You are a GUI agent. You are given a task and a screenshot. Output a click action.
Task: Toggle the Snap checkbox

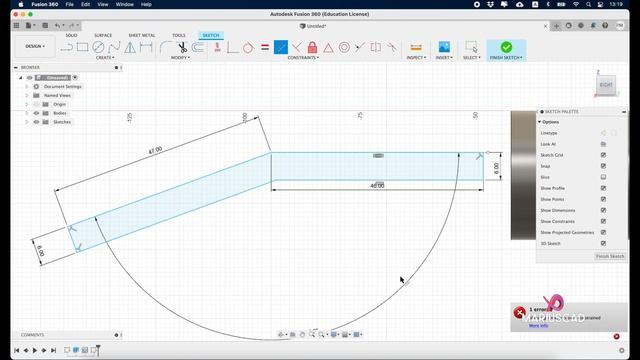click(603, 166)
